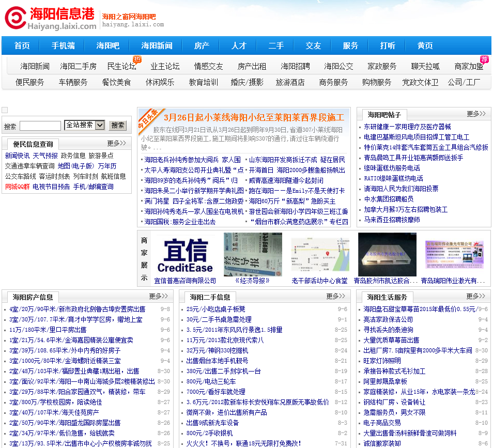Image resolution: width=493 pixels, height=448 pixels.
Task: Open news 海阳国税:服务企业走出去
Action: tap(180, 222)
